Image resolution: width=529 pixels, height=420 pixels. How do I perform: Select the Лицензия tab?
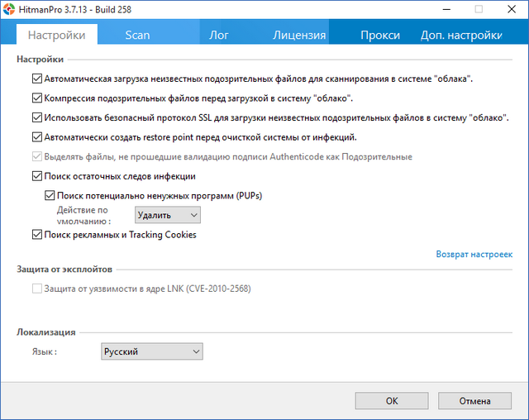pyautogui.click(x=299, y=35)
